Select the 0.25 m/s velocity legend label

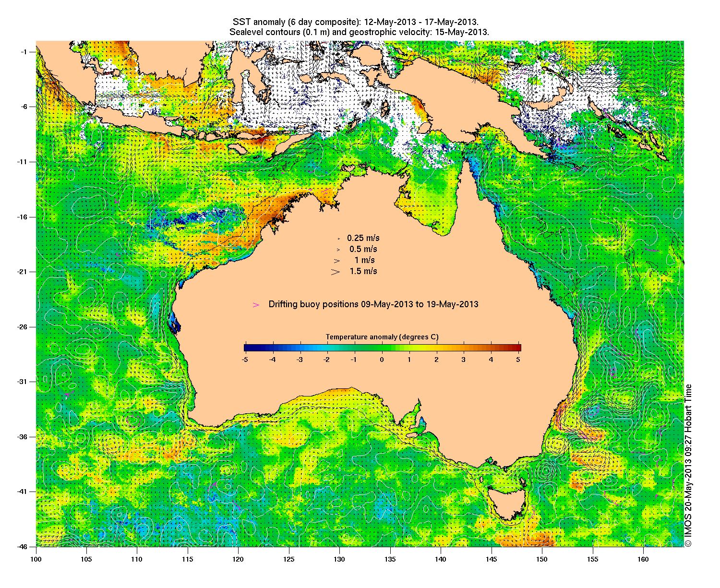point(363,238)
